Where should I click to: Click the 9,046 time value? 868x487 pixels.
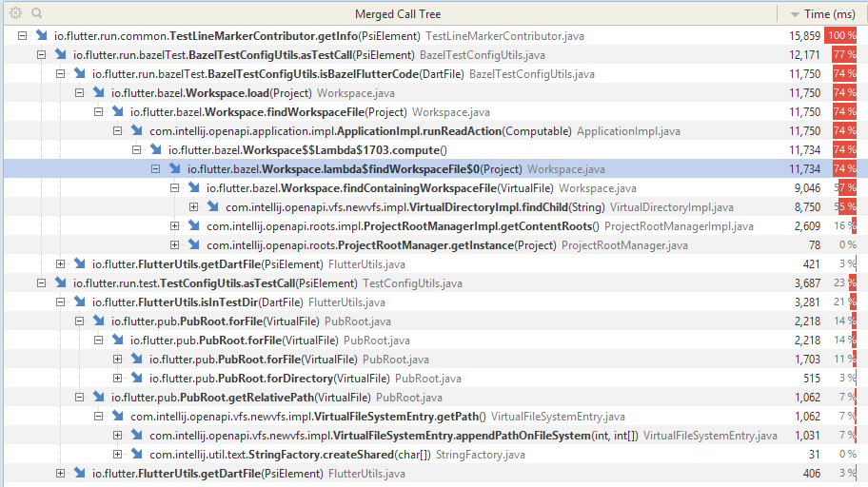pyautogui.click(x=807, y=188)
